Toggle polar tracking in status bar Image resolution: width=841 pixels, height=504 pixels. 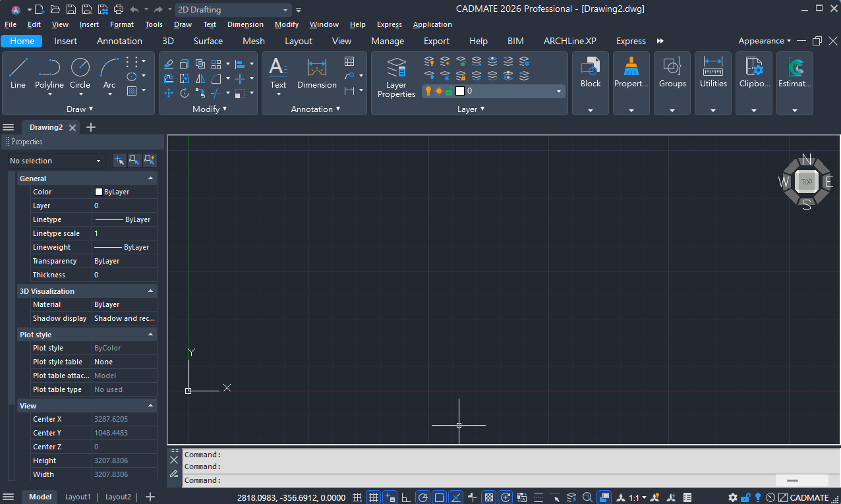click(423, 497)
